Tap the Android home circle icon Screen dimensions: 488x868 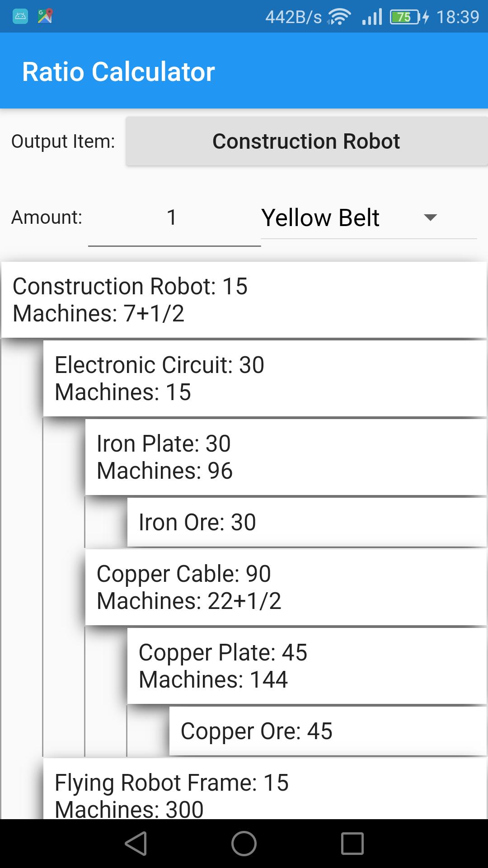click(x=244, y=844)
